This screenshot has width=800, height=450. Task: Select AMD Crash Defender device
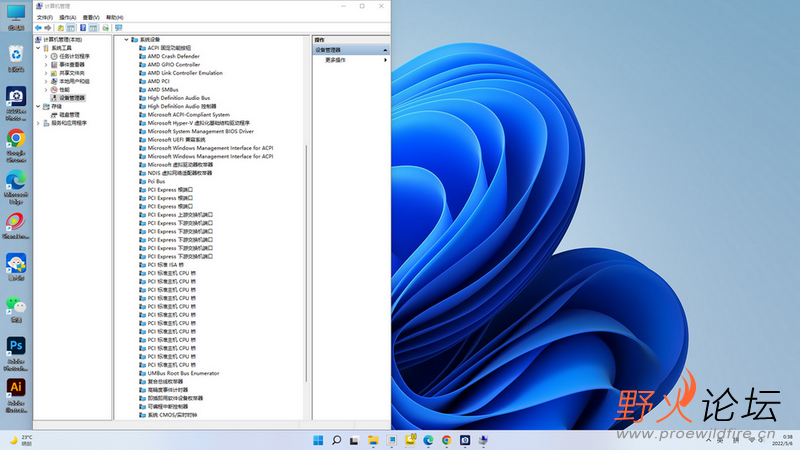tap(173, 56)
